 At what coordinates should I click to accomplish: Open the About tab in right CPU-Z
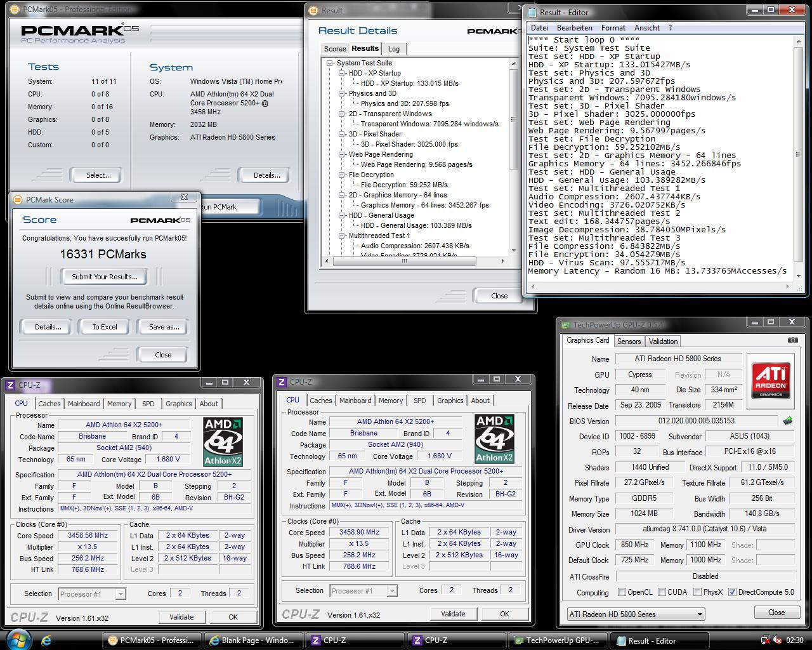tap(480, 401)
